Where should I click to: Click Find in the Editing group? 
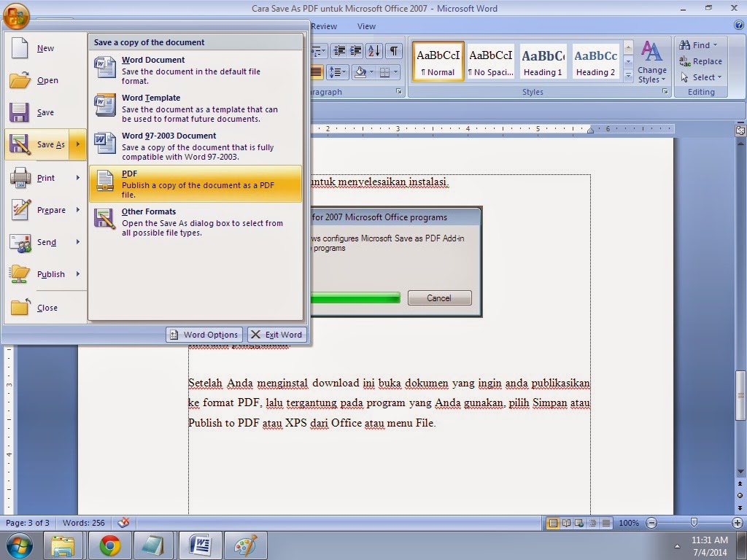coord(698,45)
